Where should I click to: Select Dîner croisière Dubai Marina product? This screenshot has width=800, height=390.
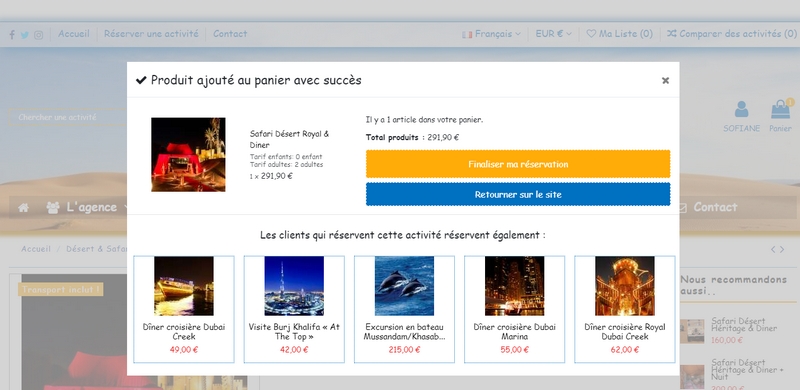pyautogui.click(x=514, y=309)
